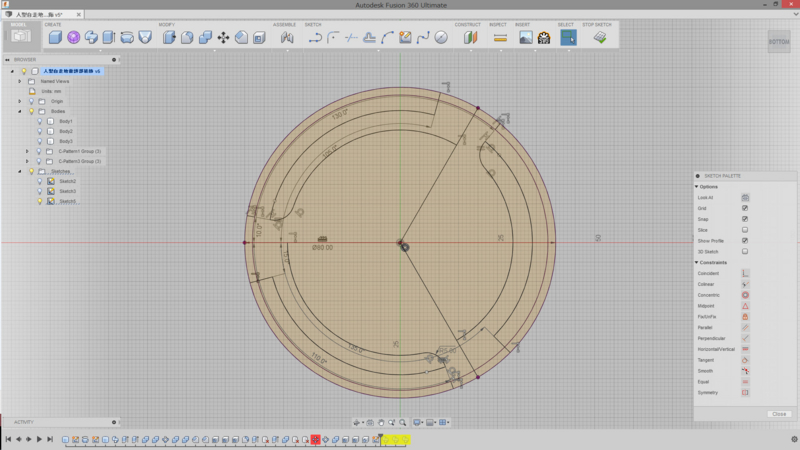Enable the 3D Sketch checkbox
This screenshot has height=450, width=800.
pyautogui.click(x=745, y=252)
